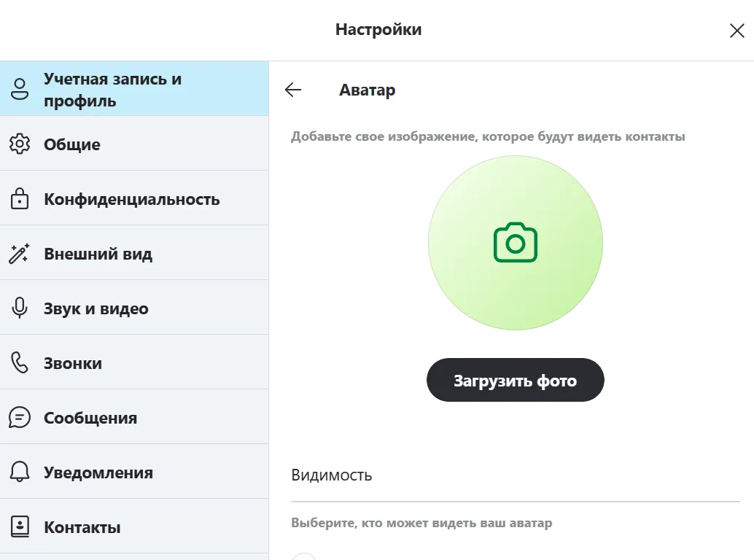Click the Privacy padlock icon
754x560 pixels.
coord(20,198)
